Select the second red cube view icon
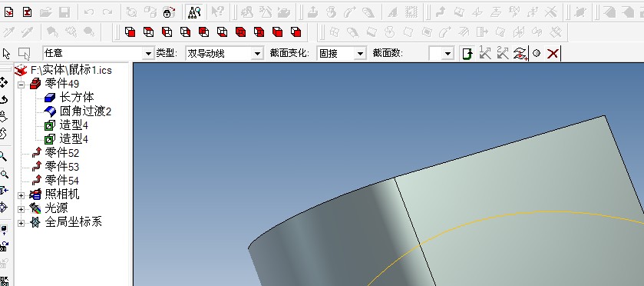 [148, 32]
